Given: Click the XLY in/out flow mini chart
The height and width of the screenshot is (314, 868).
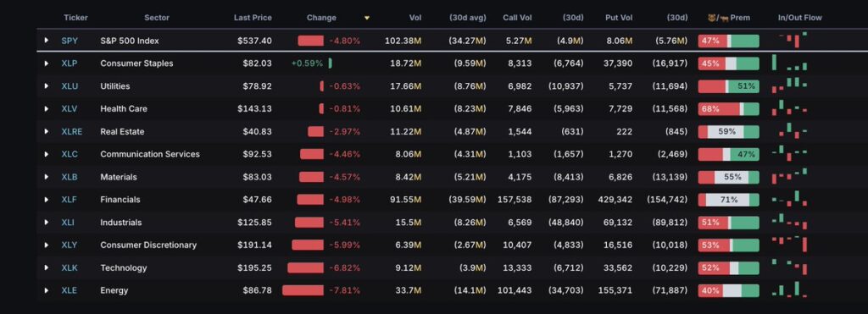Looking at the screenshot, I should [x=790, y=244].
